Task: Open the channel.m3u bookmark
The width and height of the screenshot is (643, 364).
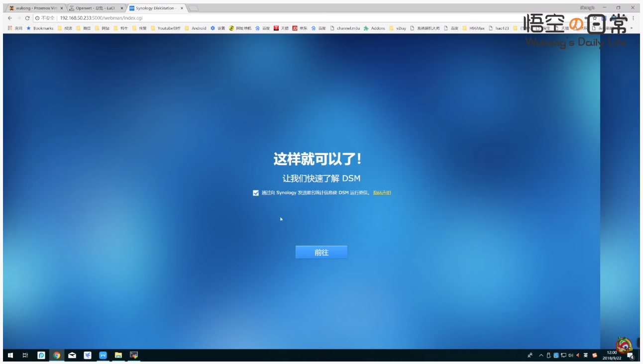Action: 345,28
